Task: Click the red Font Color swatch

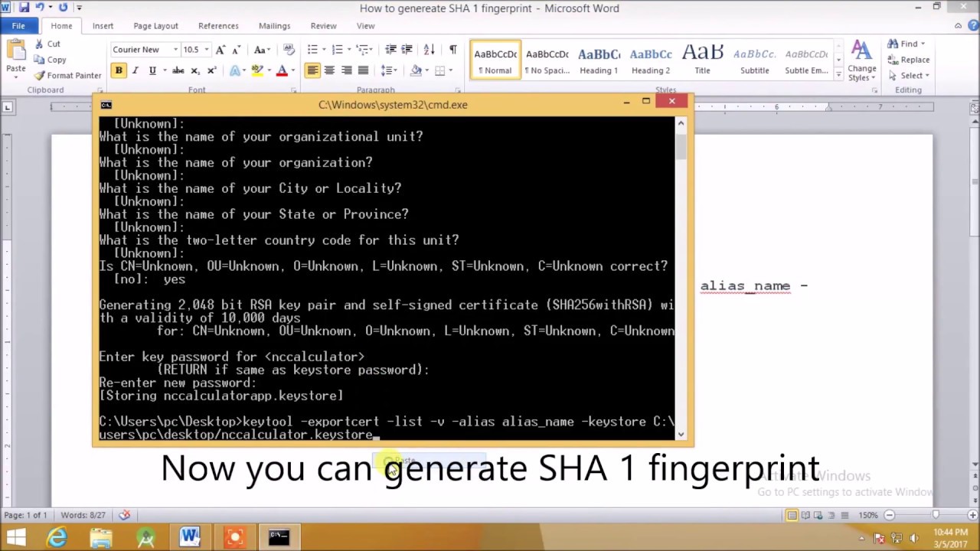Action: coord(282,70)
